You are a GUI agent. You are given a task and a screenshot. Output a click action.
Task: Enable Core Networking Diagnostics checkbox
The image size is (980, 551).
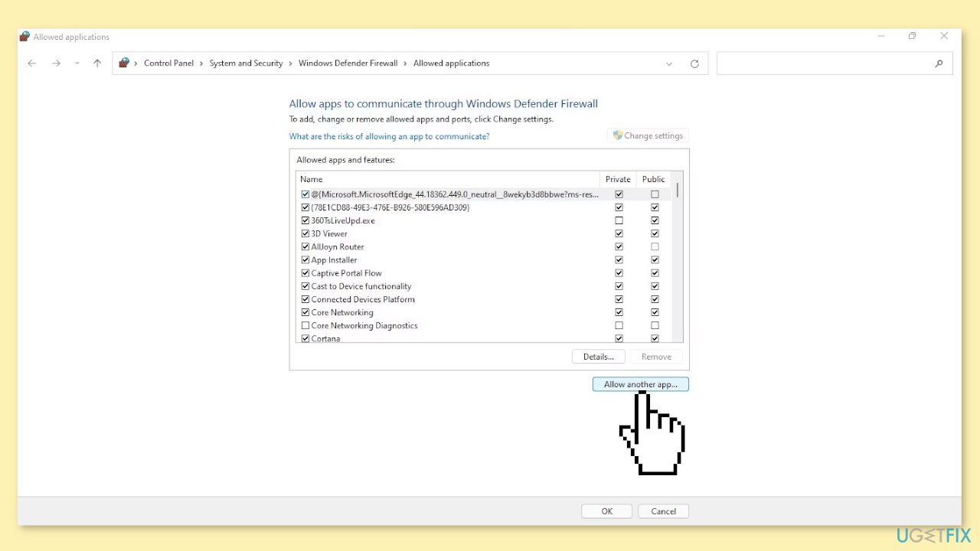[x=305, y=325]
